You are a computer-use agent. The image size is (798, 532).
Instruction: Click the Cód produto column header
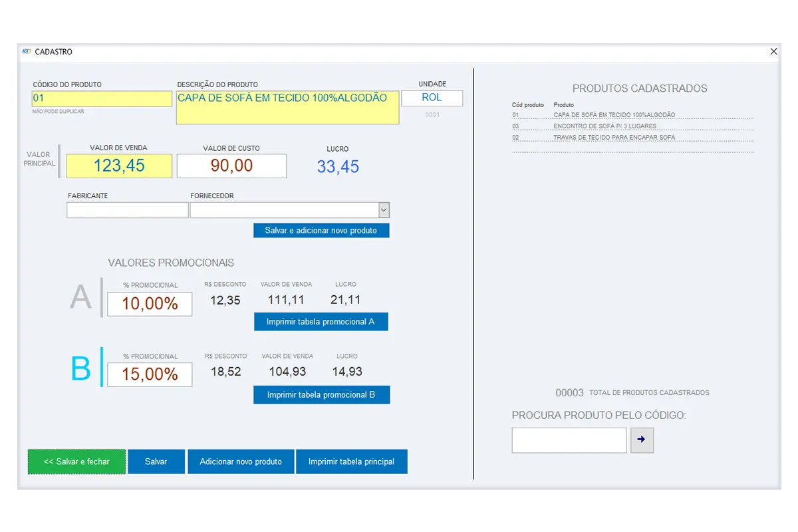pos(528,105)
